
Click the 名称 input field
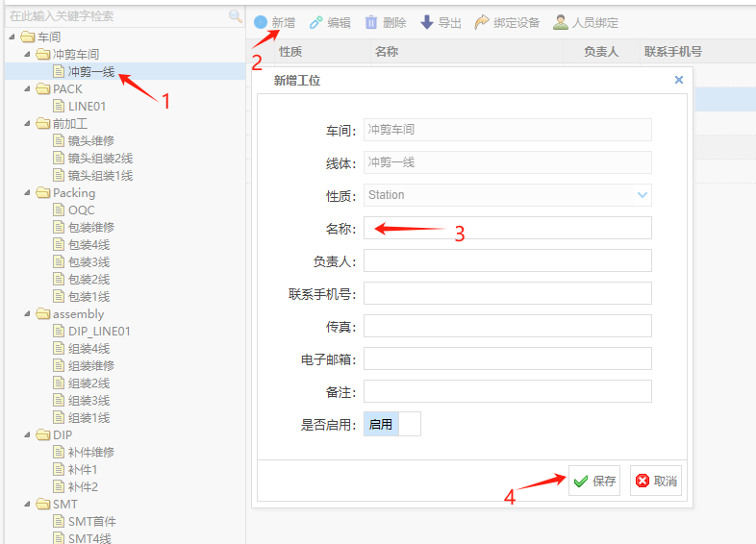click(507, 228)
